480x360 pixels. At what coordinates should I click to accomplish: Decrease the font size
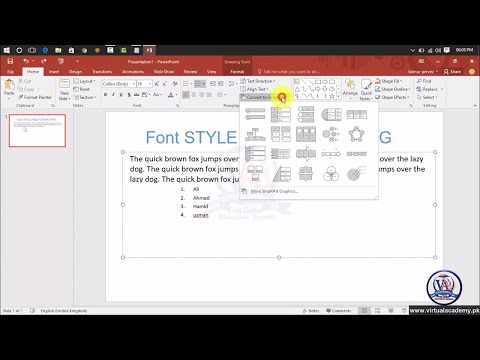pos(165,84)
